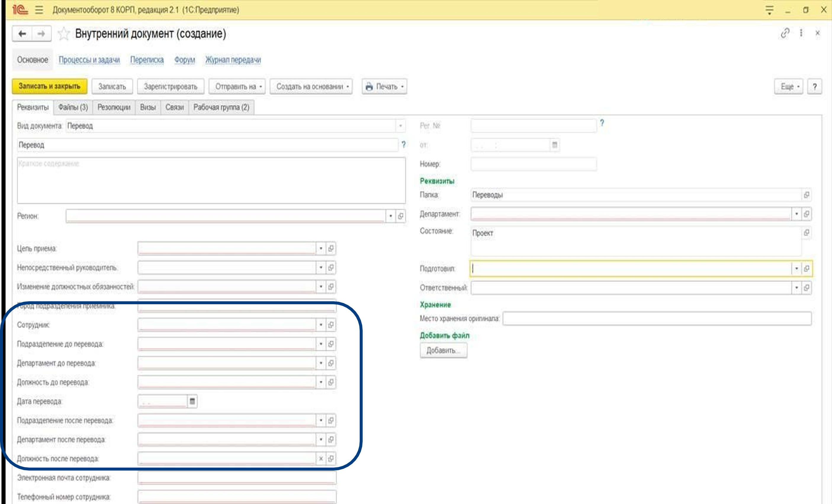The height and width of the screenshot is (504, 832).
Task: Expand Ответственный dropdown list
Action: (796, 288)
